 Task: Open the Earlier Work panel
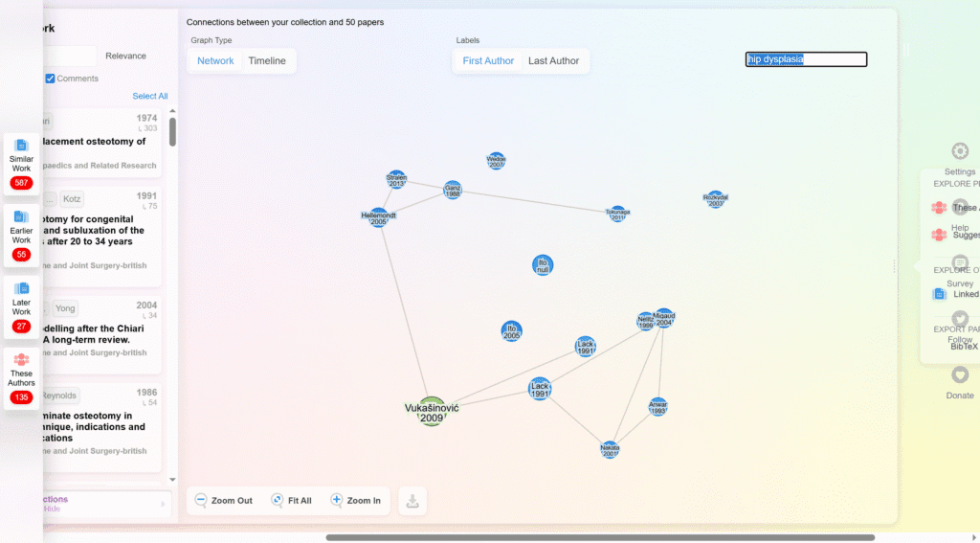(x=21, y=234)
